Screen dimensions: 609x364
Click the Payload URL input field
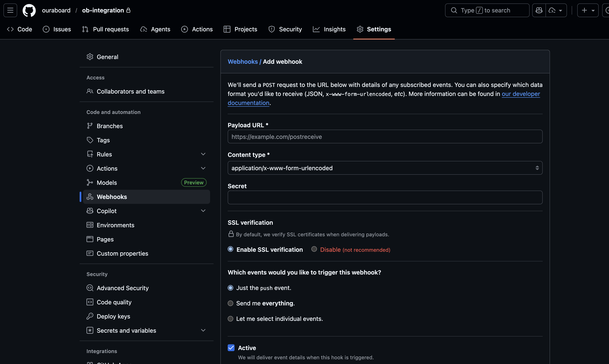pos(385,136)
